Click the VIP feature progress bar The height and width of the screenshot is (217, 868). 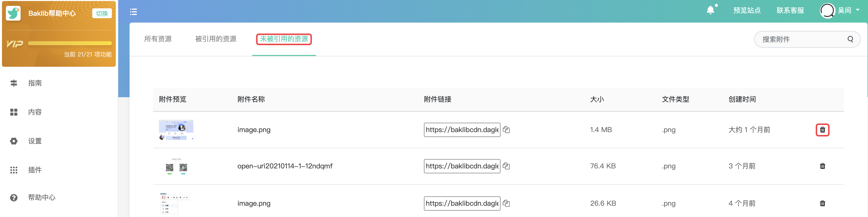[70, 43]
